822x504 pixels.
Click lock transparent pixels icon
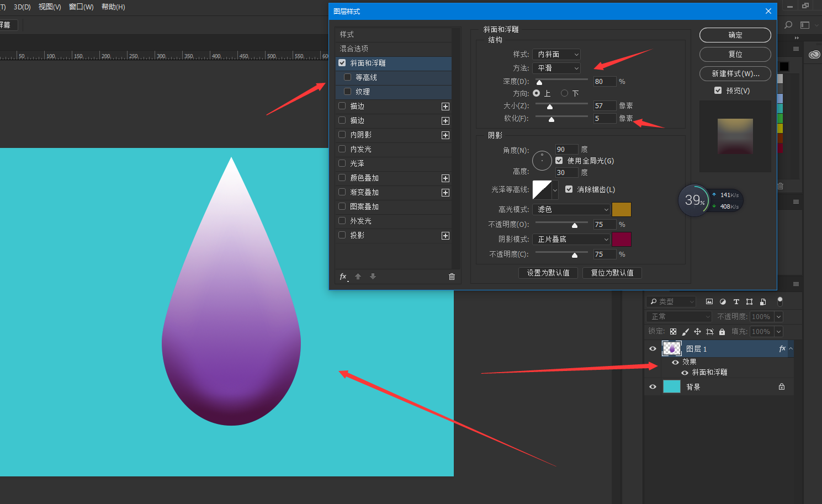point(673,332)
